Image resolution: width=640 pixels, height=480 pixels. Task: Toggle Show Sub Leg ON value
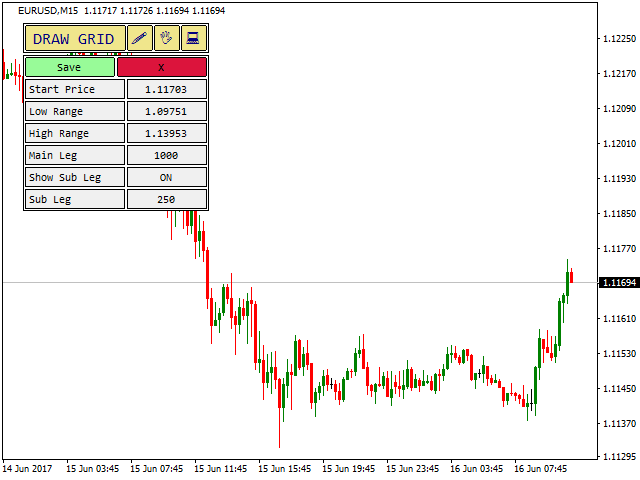[x=166, y=177]
